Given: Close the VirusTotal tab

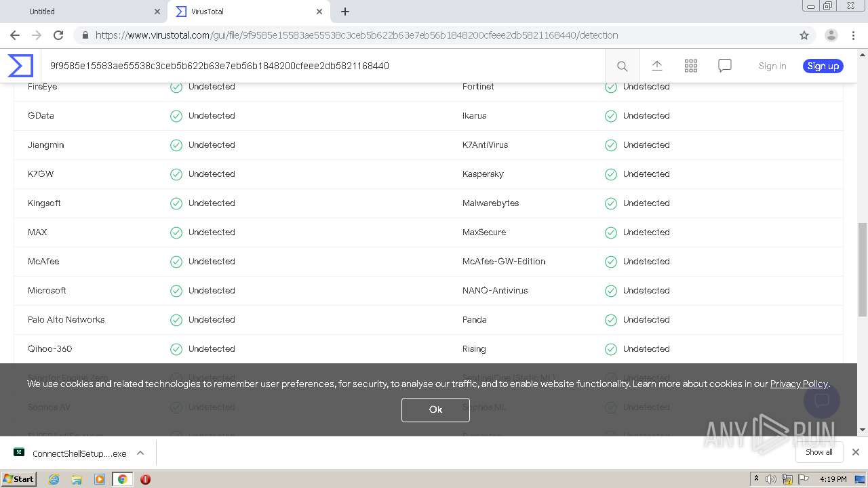Looking at the screenshot, I should (319, 12).
